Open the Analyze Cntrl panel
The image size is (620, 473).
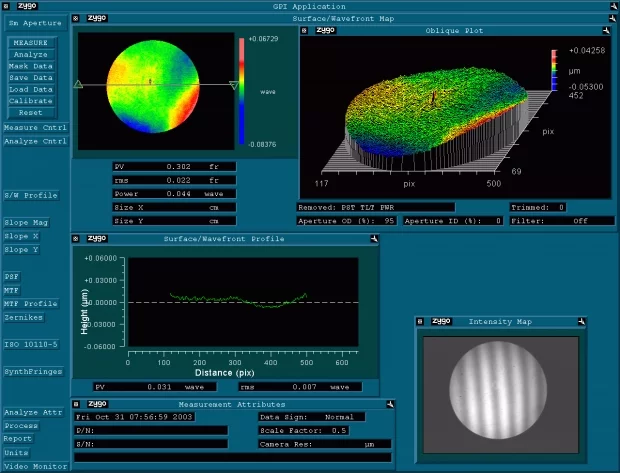coord(34,141)
